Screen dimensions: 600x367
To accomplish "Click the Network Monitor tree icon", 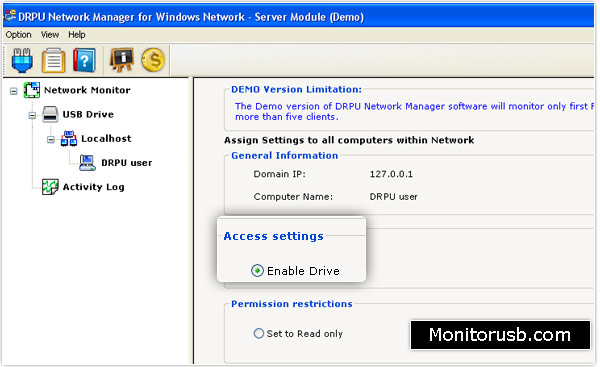I will point(32,90).
